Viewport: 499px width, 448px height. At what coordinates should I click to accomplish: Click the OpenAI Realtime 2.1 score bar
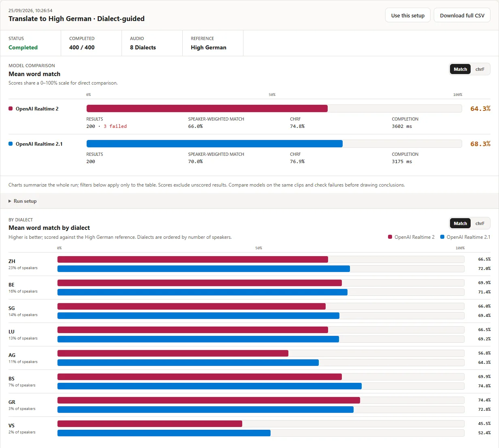tap(215, 144)
